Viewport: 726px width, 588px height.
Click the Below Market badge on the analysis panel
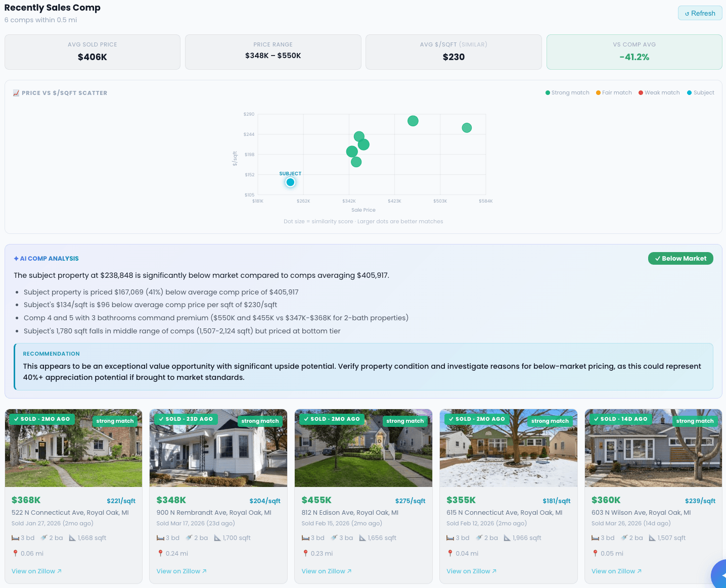pos(680,258)
